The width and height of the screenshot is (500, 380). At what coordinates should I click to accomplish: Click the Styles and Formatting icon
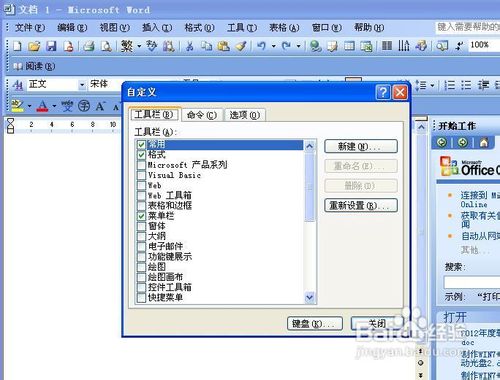pos(17,85)
